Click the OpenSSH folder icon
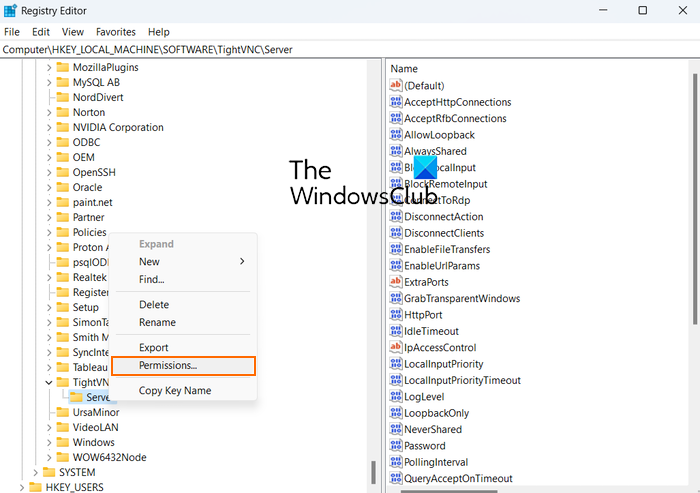 coord(63,172)
